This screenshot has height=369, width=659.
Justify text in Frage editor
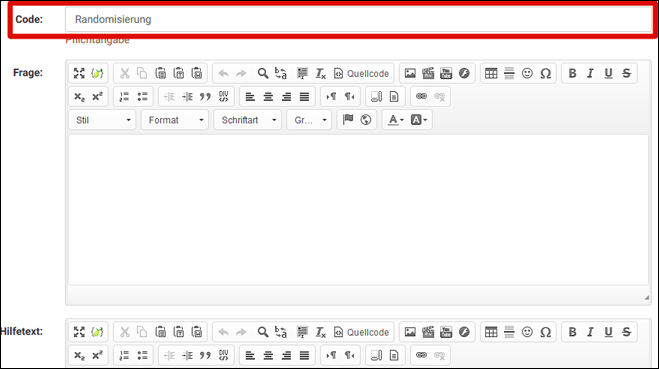[x=304, y=97]
